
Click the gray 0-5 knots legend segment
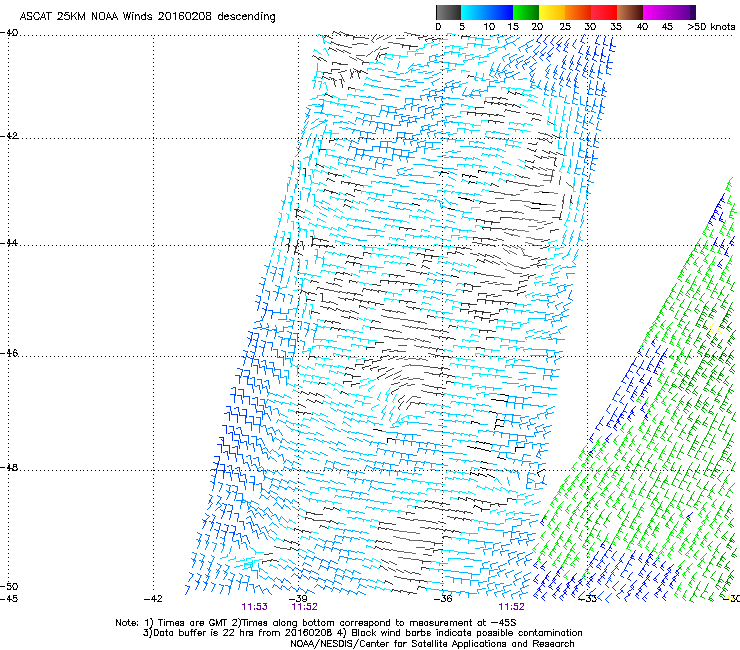pyautogui.click(x=448, y=12)
